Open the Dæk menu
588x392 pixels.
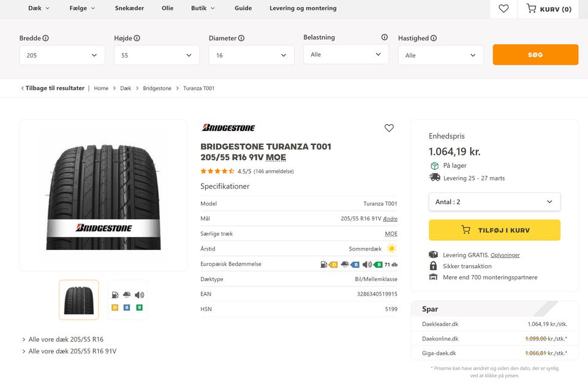[39, 9]
